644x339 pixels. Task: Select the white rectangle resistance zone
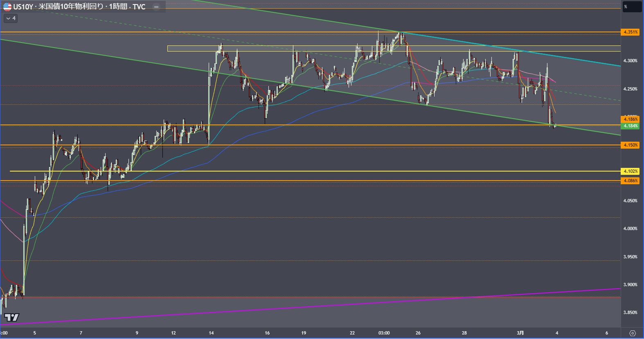[x=394, y=49]
